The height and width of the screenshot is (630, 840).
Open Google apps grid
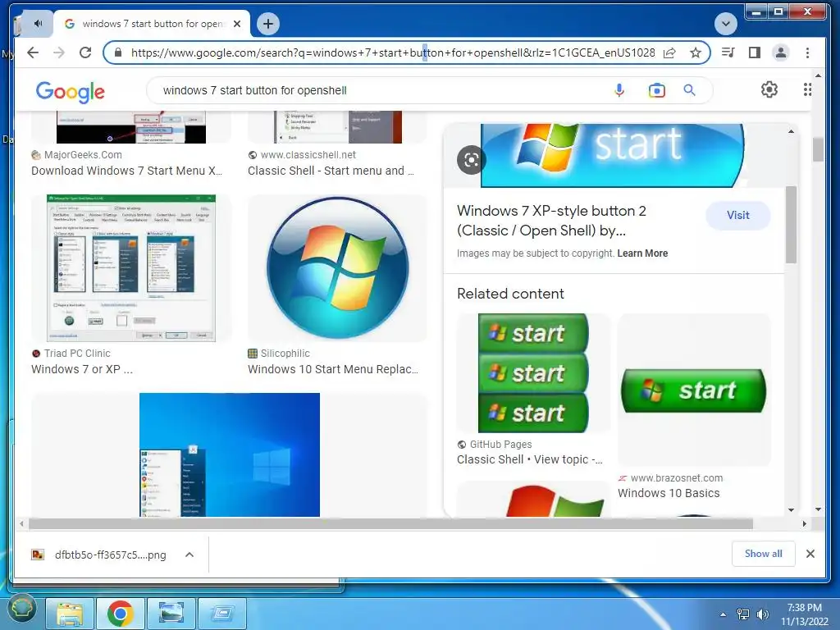coord(807,89)
